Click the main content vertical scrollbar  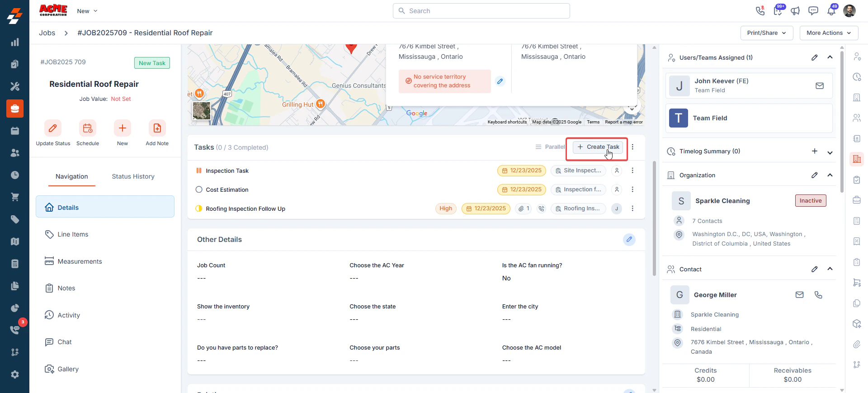point(654,218)
